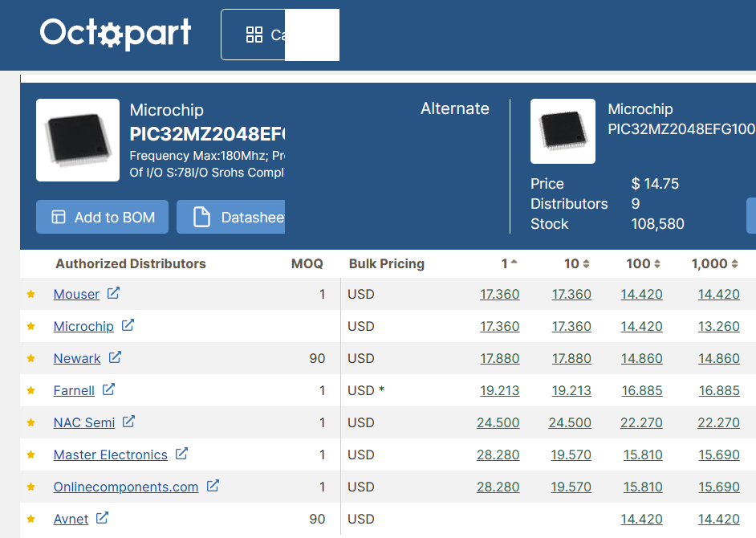
Task: Click the alternate price value $ 14.75
Action: click(655, 184)
